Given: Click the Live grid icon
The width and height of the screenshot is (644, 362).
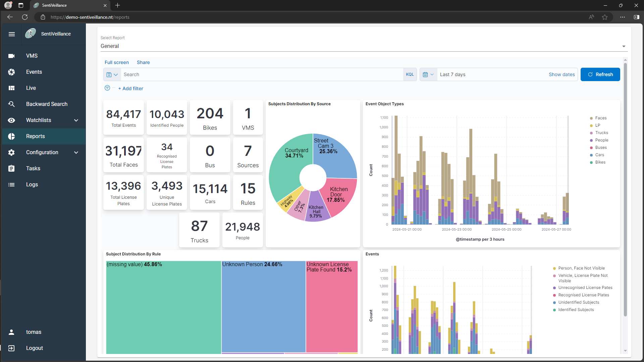Looking at the screenshot, I should tap(11, 88).
